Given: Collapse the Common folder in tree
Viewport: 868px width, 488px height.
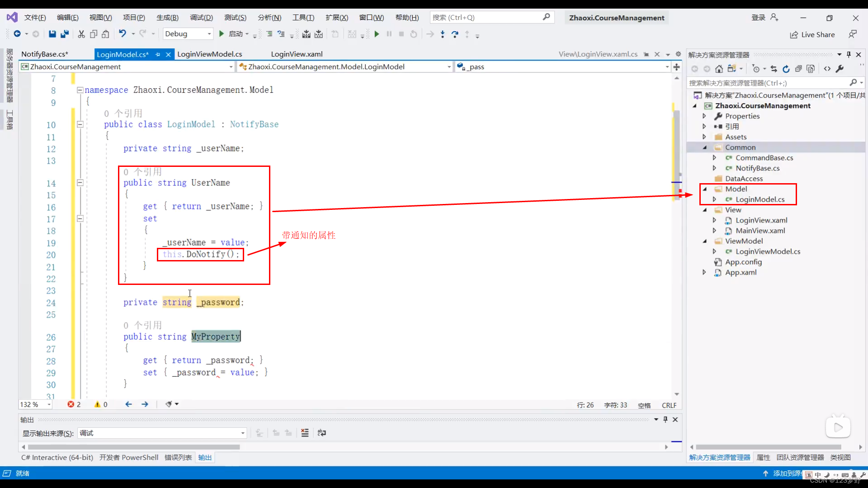Looking at the screenshot, I should (705, 147).
